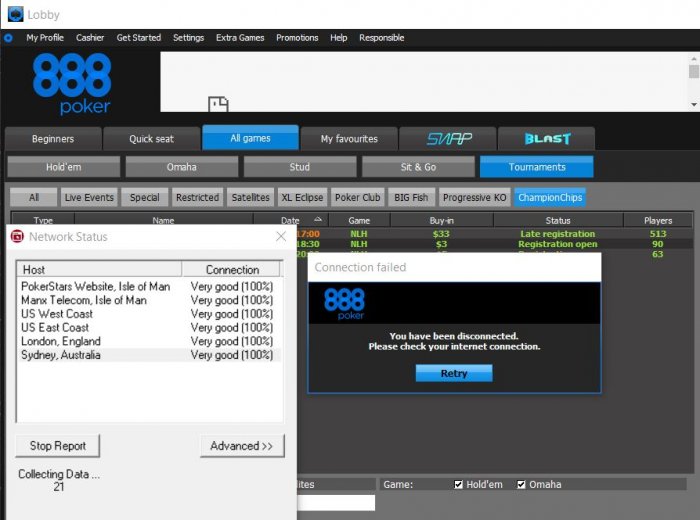
Task: Select the Sit & Go tab
Action: pyautogui.click(x=418, y=167)
